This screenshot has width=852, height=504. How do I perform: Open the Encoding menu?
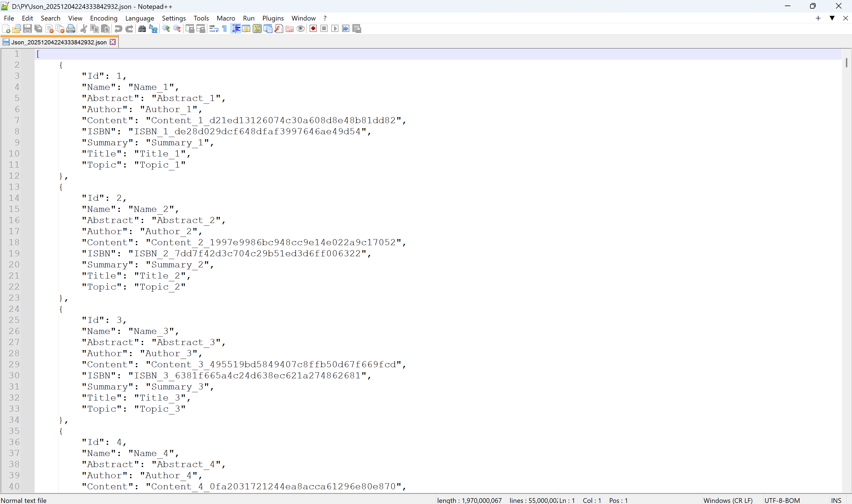coord(103,18)
